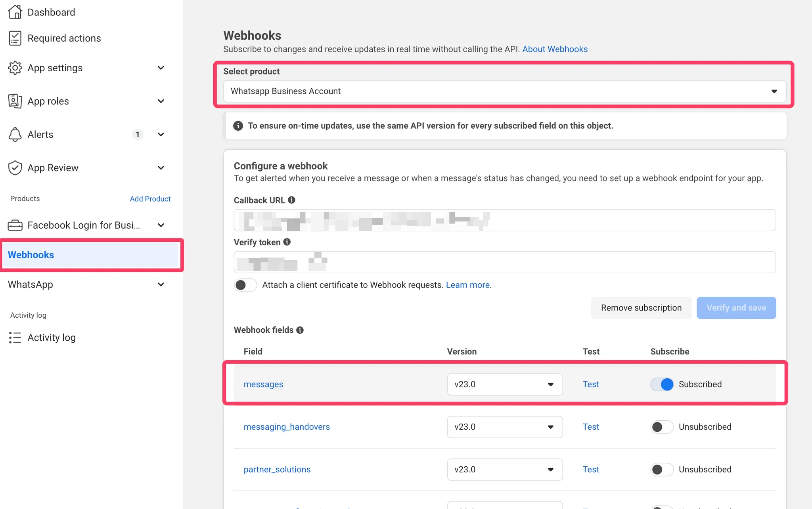Open the messages version dropdown
Image resolution: width=812 pixels, height=509 pixels.
pos(505,384)
